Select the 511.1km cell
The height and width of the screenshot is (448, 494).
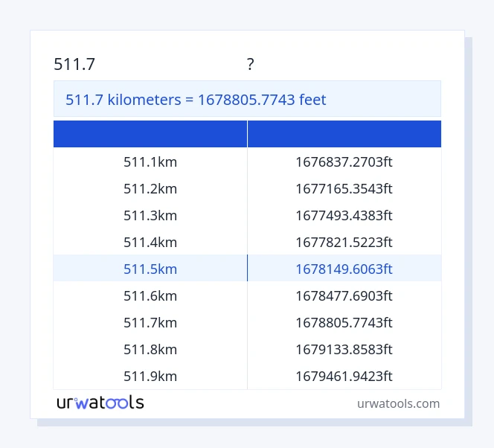150,161
